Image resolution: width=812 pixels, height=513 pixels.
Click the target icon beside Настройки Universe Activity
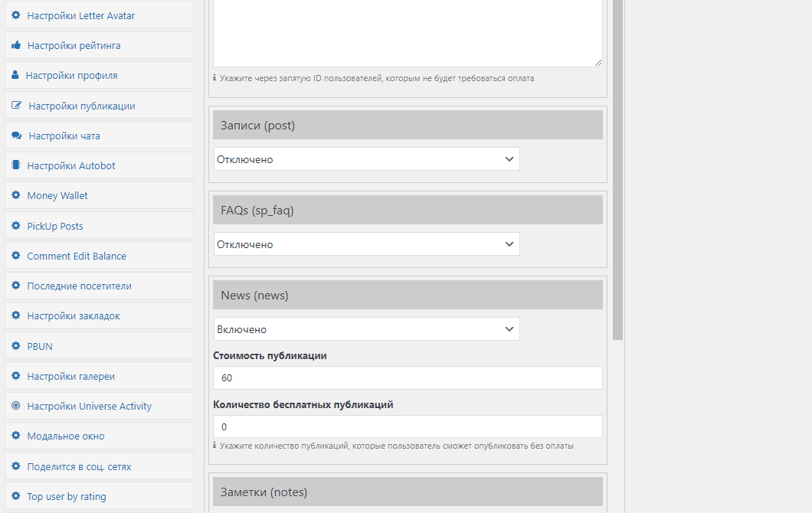pos(16,406)
